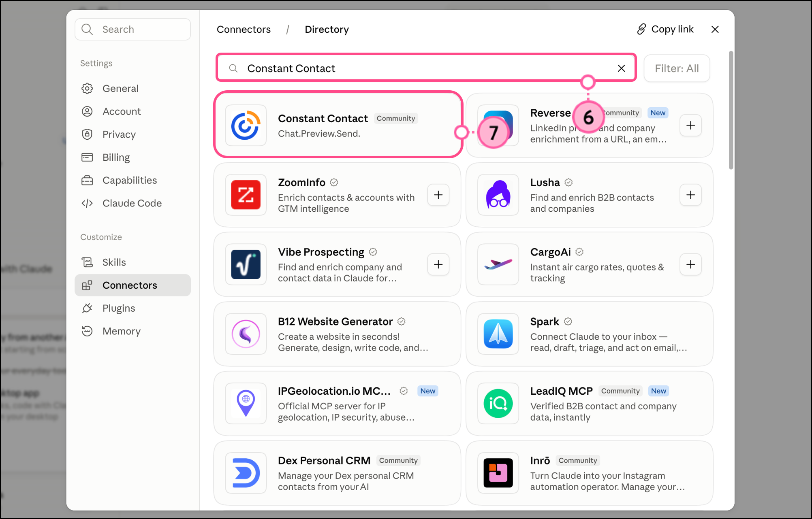Open the Constant Contact connector card
The image size is (812, 519).
338,125
